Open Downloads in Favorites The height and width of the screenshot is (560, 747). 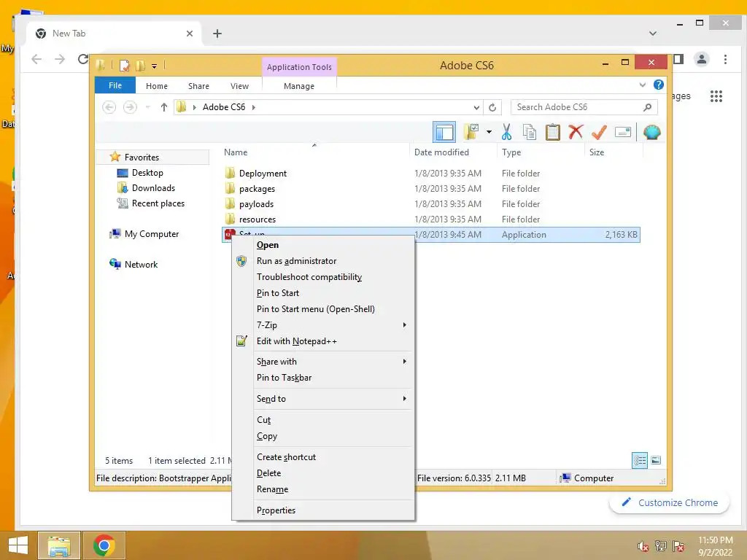click(153, 187)
